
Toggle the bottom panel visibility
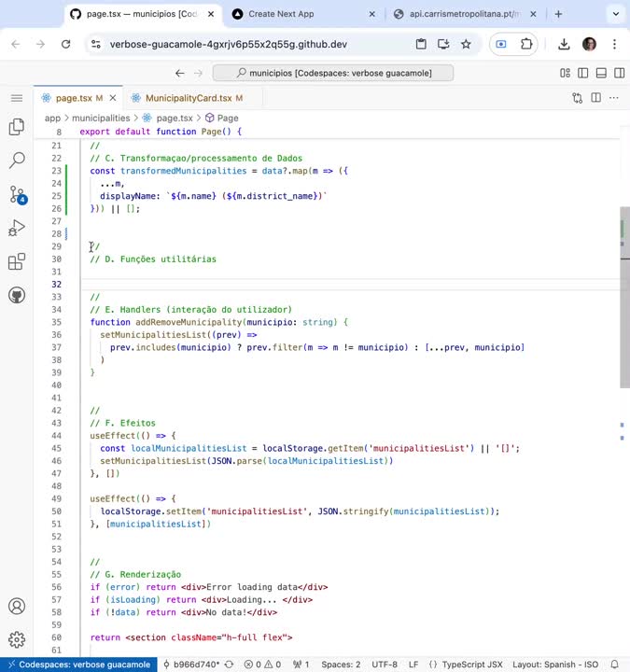click(601, 73)
